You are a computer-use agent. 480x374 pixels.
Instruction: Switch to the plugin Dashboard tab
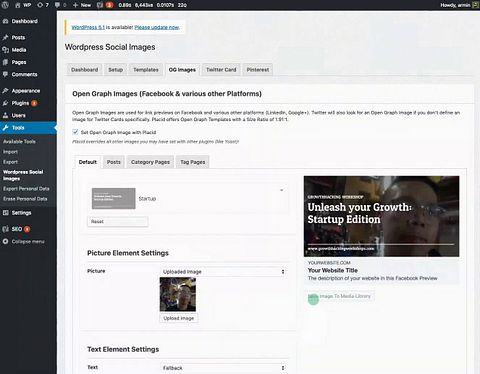coord(85,70)
